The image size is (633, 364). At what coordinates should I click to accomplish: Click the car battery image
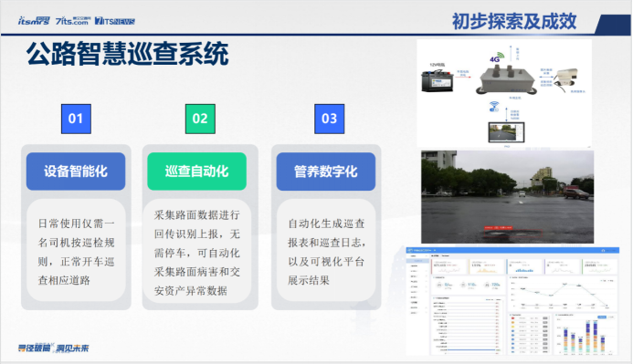(437, 80)
